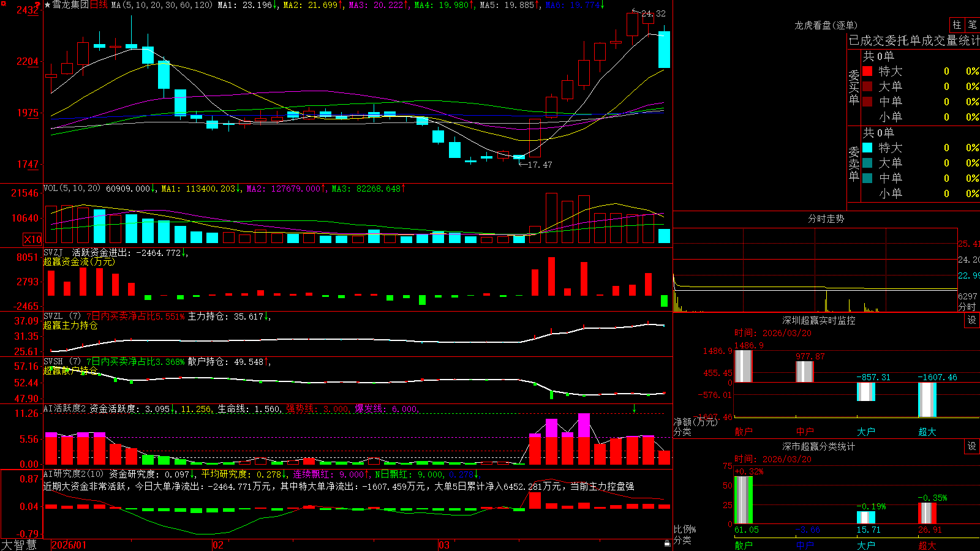Click the AI研究度2(10) indicator label
Screen dimensions: 980x551
click(x=74, y=474)
